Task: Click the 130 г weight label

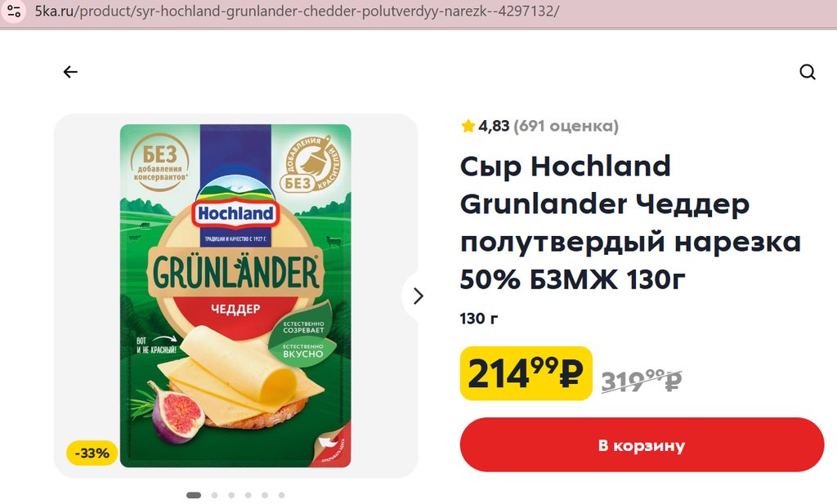Action: click(x=479, y=319)
